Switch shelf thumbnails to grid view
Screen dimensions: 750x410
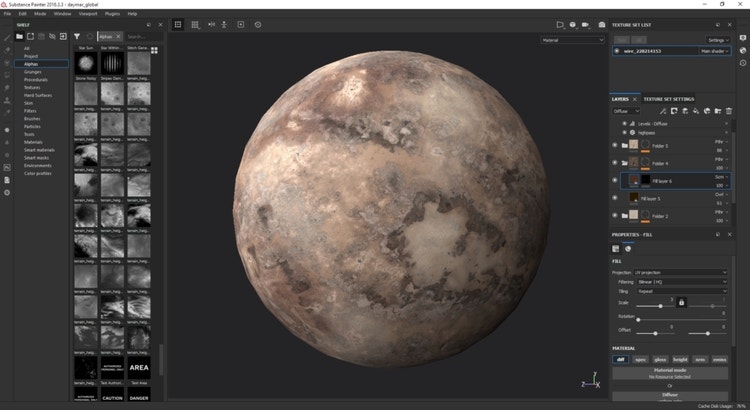click(155, 49)
